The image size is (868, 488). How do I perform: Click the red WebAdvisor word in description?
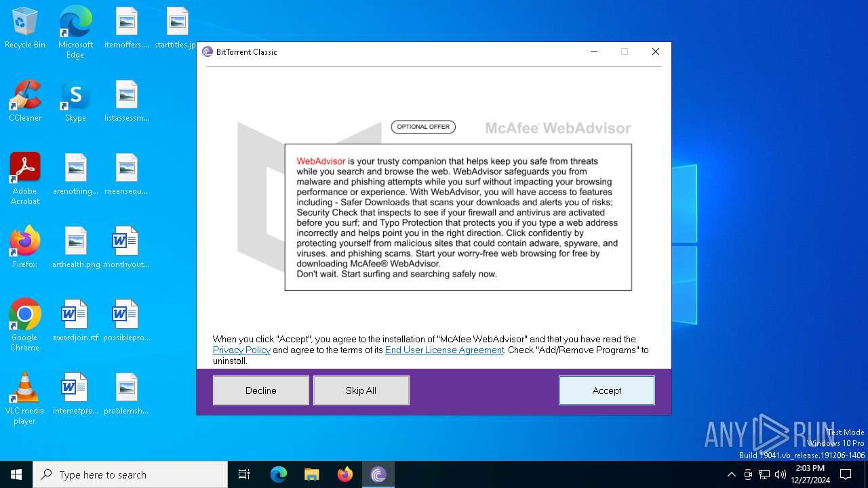click(x=321, y=161)
